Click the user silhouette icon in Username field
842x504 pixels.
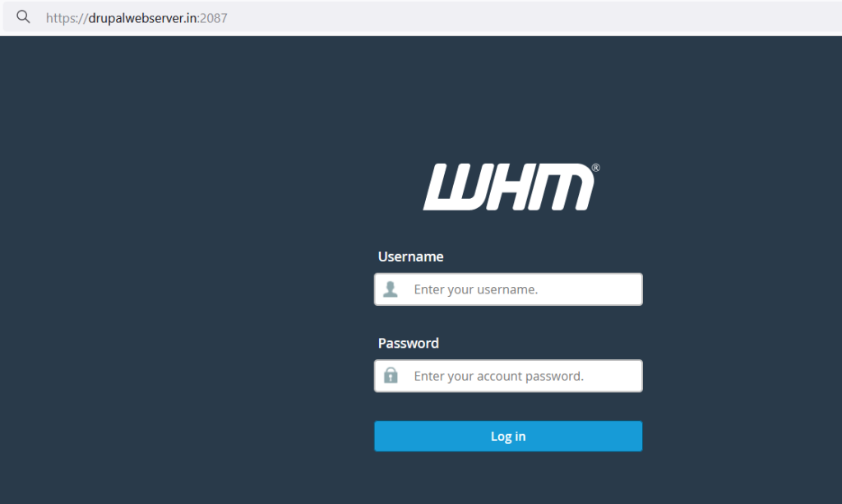click(391, 289)
